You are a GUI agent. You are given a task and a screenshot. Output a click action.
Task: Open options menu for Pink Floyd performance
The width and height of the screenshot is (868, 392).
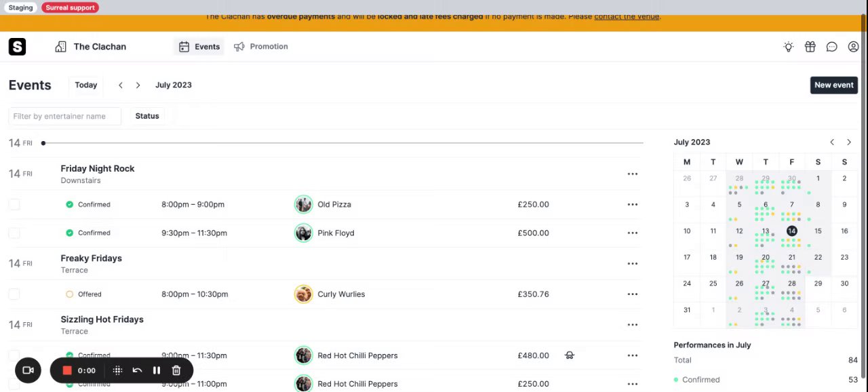[633, 233]
